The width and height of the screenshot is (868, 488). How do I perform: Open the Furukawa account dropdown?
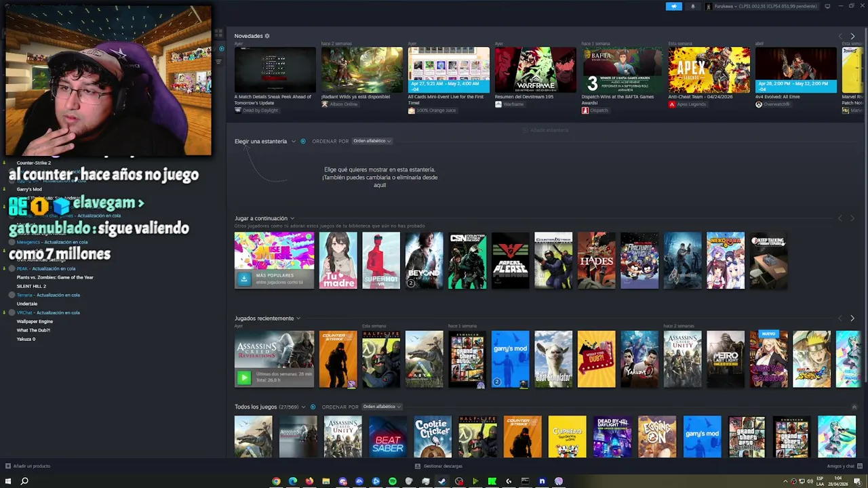click(x=763, y=6)
